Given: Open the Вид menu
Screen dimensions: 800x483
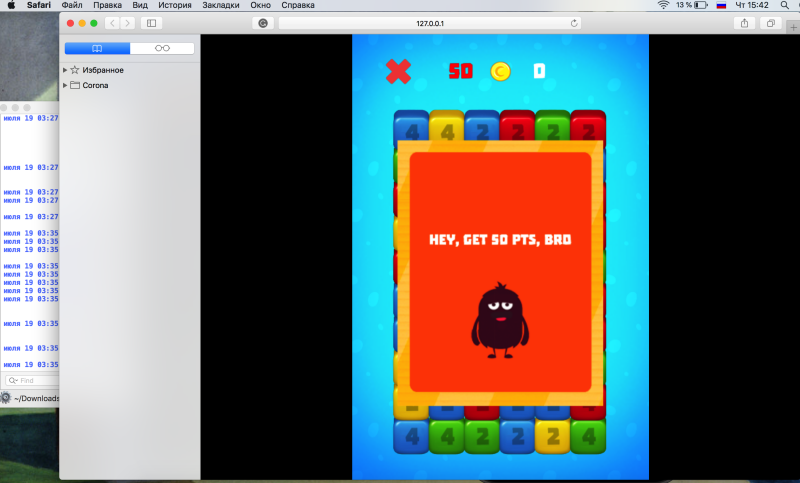Looking at the screenshot, I should (x=140, y=5).
